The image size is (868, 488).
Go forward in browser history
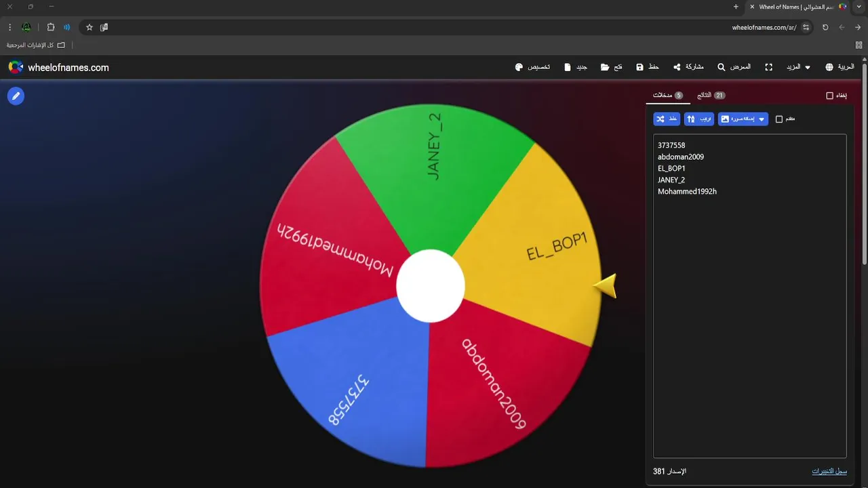click(842, 27)
